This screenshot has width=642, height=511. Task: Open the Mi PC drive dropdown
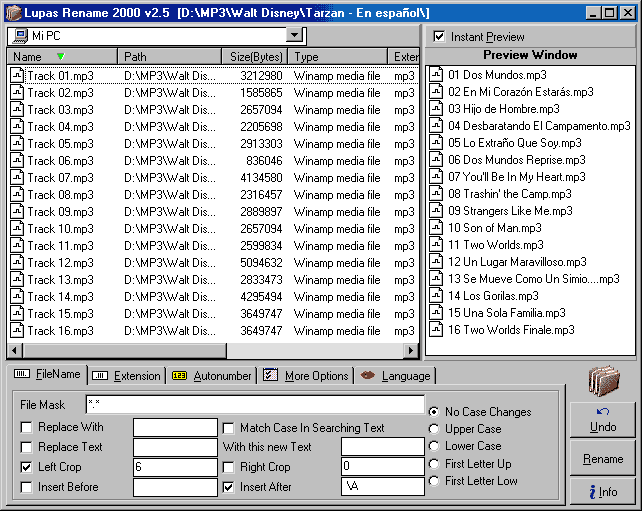pos(294,36)
